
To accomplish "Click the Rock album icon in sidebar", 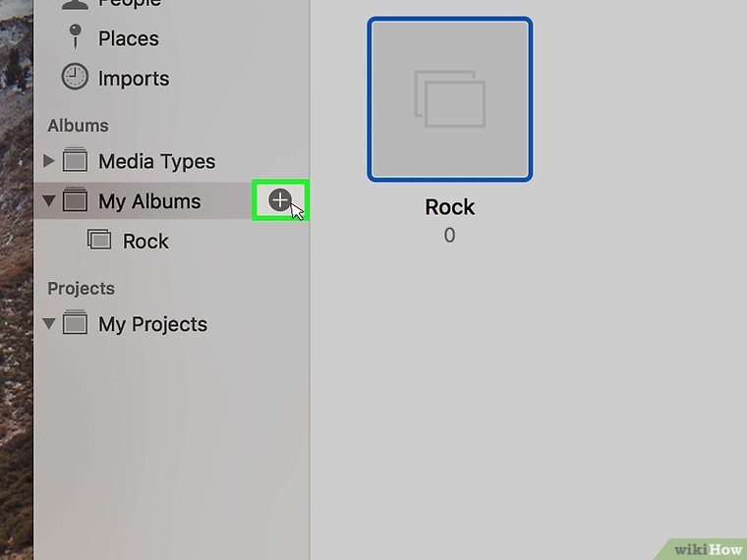I will click(99, 241).
